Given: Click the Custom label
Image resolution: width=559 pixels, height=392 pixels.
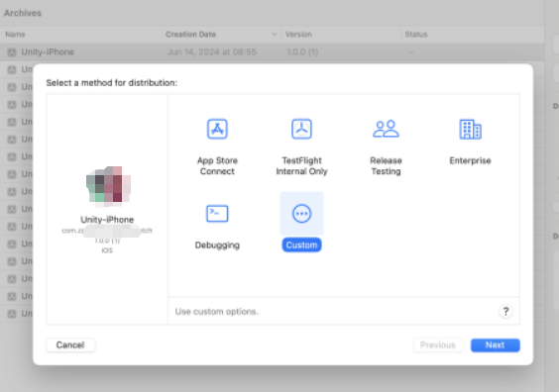Looking at the screenshot, I should pos(301,245).
